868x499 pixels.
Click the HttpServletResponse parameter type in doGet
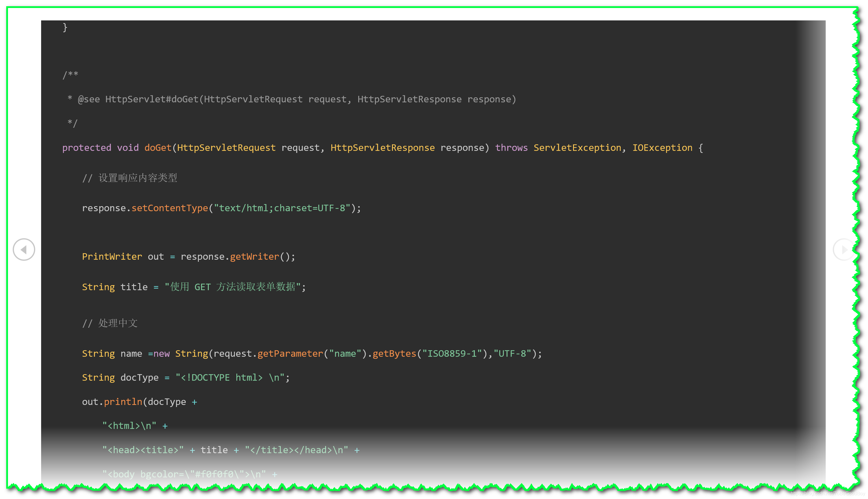[x=383, y=148]
